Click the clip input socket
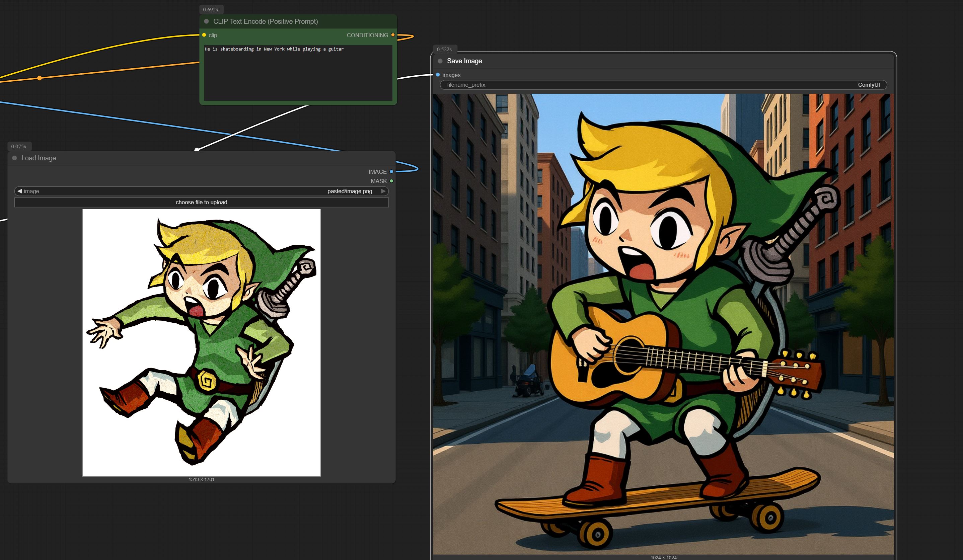 204,35
